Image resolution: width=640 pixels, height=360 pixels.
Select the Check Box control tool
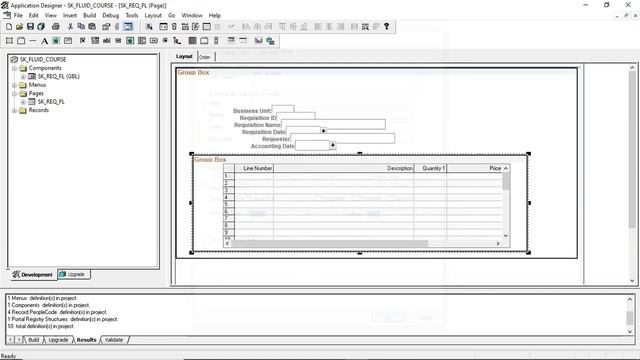83,41
